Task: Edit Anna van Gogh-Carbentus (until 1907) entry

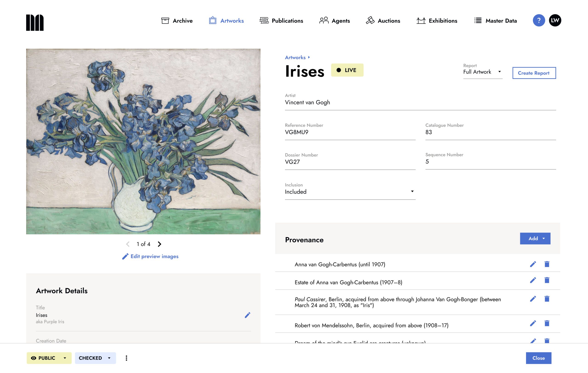Action: (x=533, y=264)
